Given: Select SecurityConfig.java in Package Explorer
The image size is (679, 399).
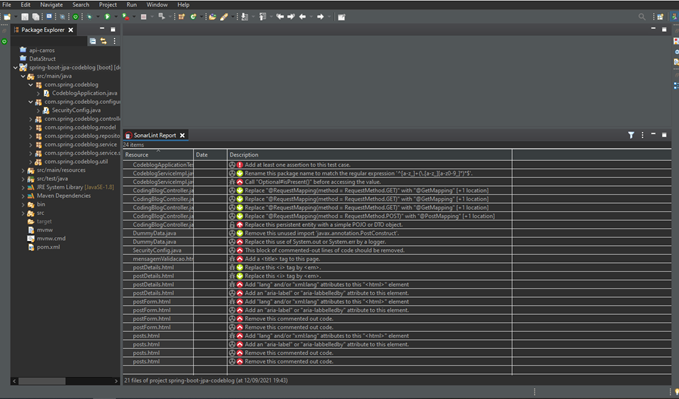Looking at the screenshot, I should click(76, 110).
